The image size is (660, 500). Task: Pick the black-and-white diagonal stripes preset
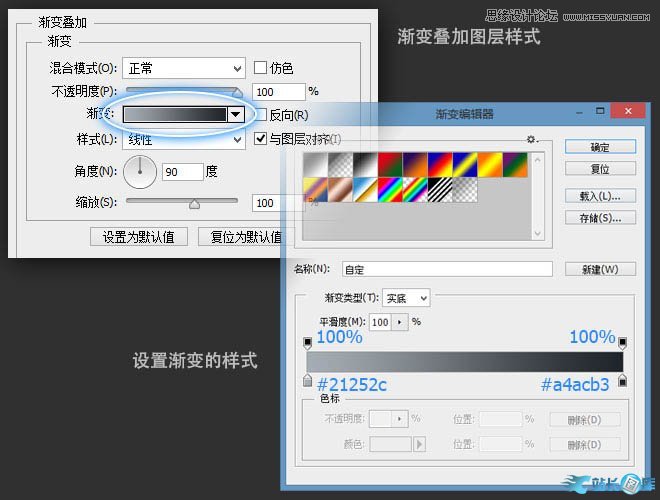tap(439, 189)
